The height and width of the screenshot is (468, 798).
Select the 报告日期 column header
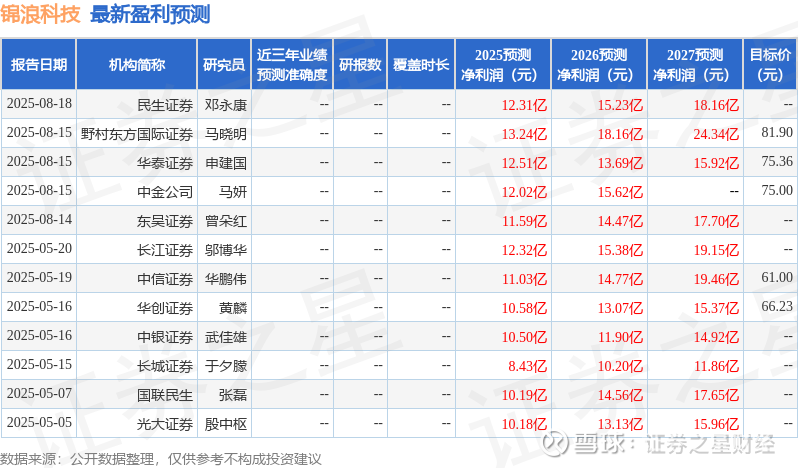(39, 65)
